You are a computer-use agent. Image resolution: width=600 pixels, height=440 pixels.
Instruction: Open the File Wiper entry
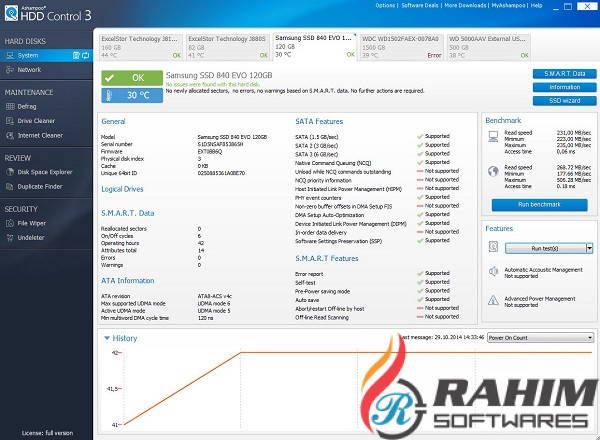(46, 223)
